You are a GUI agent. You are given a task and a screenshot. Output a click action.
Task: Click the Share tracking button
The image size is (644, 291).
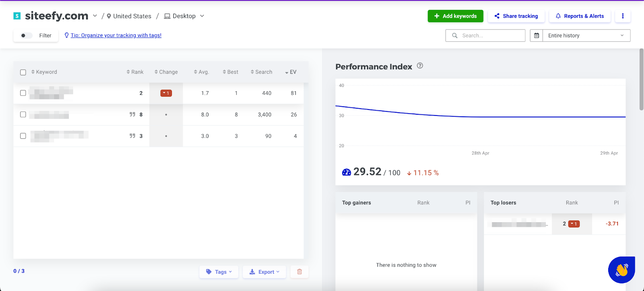[x=516, y=16]
